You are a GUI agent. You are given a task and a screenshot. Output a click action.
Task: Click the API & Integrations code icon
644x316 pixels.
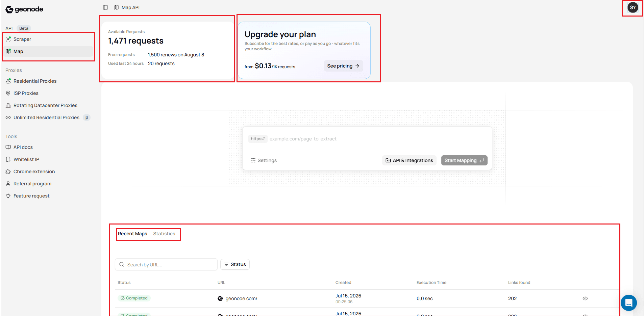pos(388,160)
